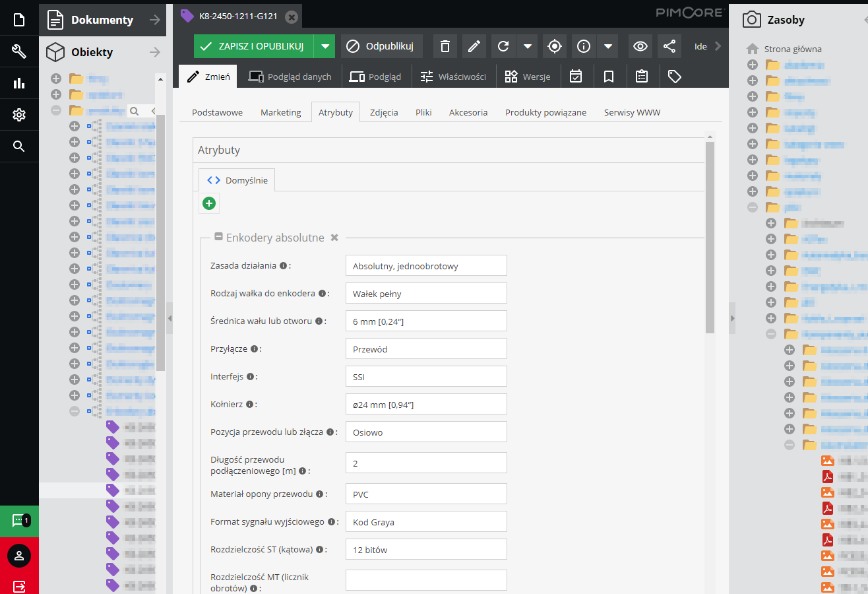Image resolution: width=868 pixels, height=594 pixels.
Task: Open the Tools wrench menu
Action: (x=19, y=51)
